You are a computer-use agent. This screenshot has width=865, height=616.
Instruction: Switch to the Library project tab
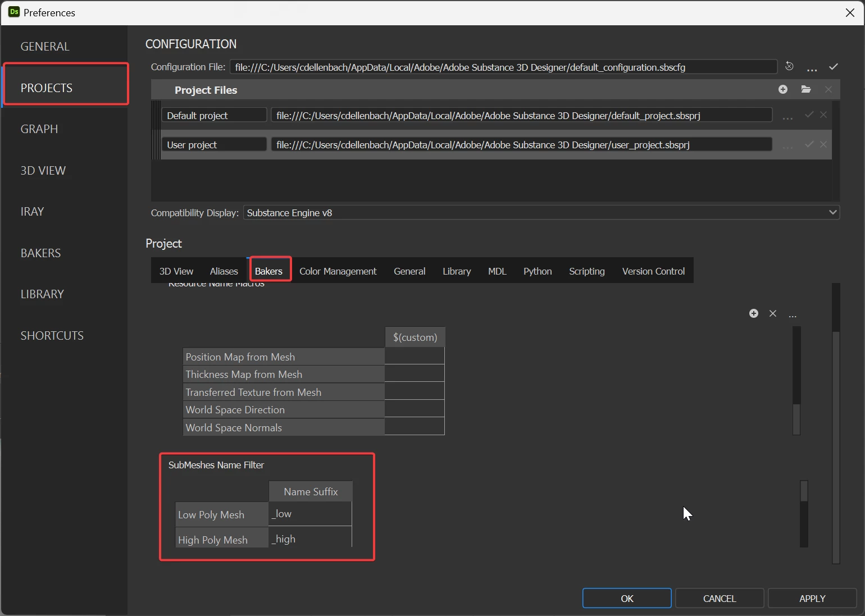pos(457,271)
